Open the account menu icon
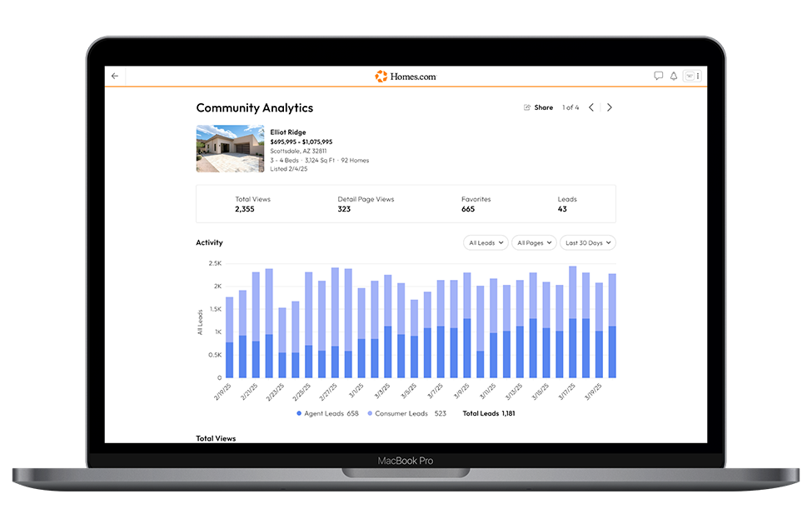812x509 pixels. [x=689, y=76]
